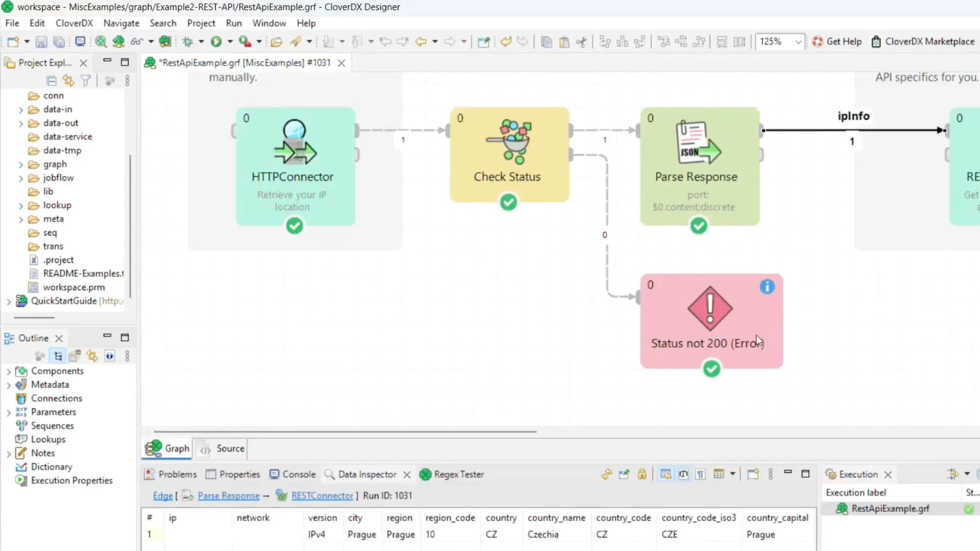Click the horizontal scrollbar below the graph
This screenshot has width=980, height=551.
(x=345, y=431)
